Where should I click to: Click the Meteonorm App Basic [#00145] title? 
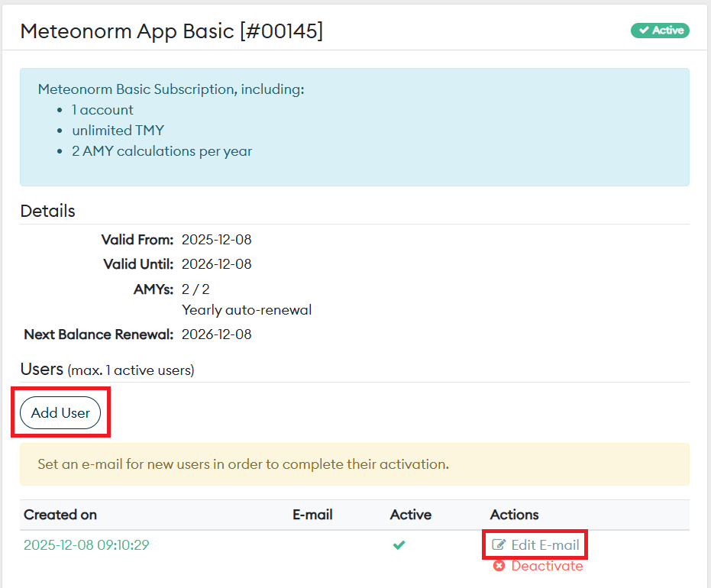click(171, 31)
